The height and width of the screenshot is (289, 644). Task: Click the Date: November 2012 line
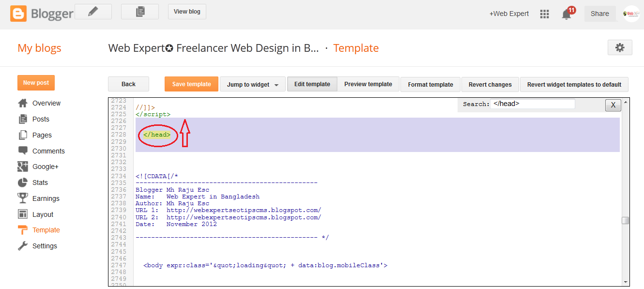(176, 224)
